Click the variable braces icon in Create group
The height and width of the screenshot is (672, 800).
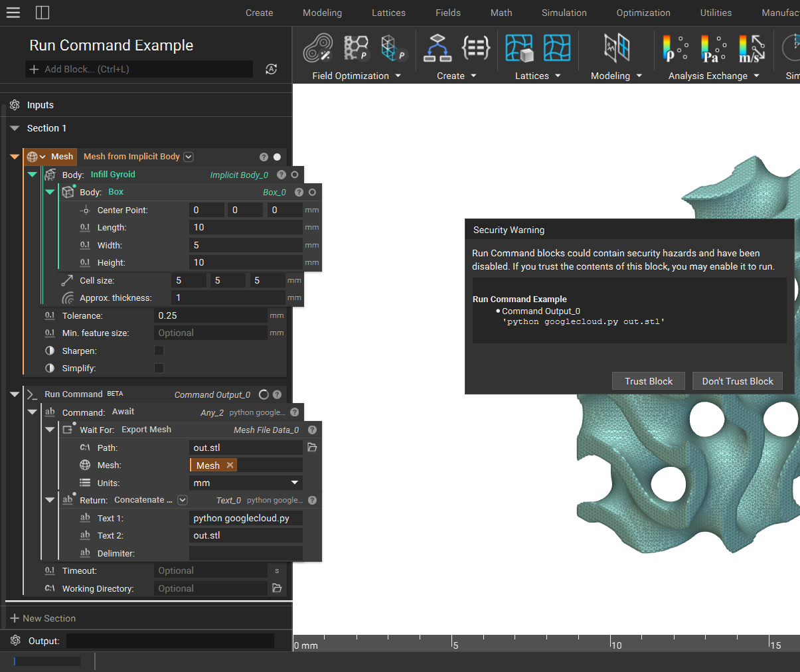tap(476, 48)
